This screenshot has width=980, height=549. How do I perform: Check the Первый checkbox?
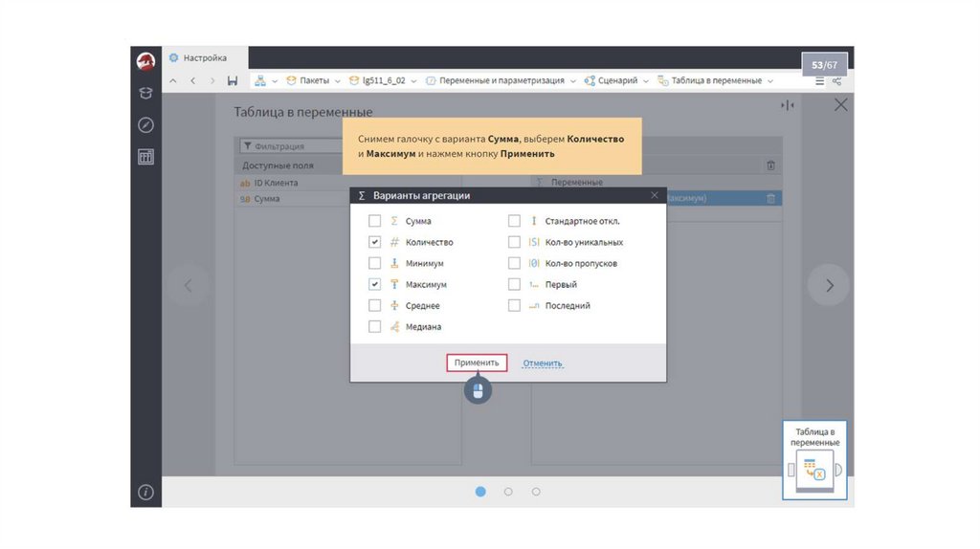[514, 284]
